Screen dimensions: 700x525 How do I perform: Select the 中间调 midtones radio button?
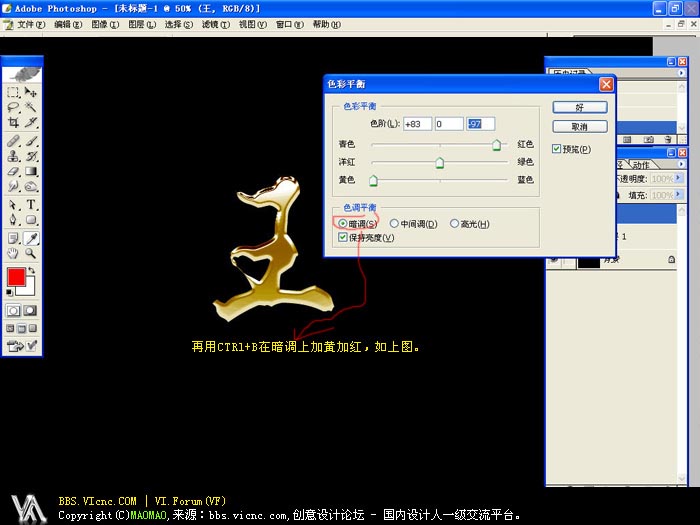[x=395, y=224]
